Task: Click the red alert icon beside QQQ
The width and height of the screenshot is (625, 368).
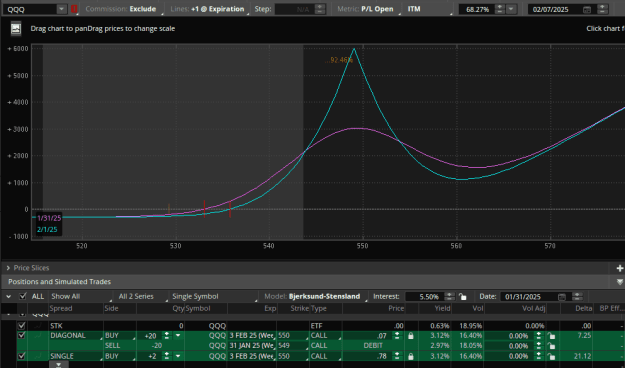Action: (x=74, y=9)
